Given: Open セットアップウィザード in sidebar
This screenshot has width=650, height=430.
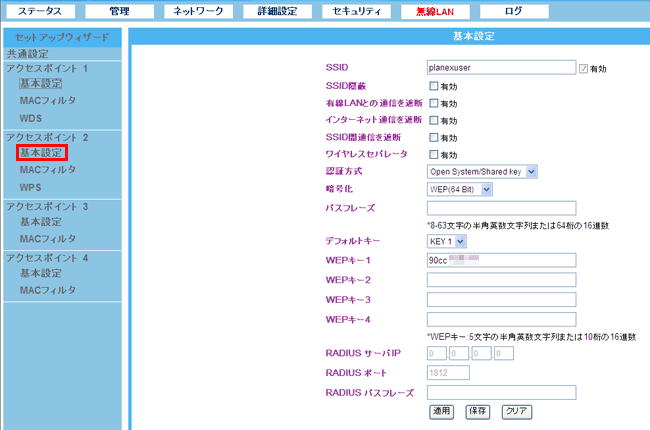Looking at the screenshot, I should (62, 37).
